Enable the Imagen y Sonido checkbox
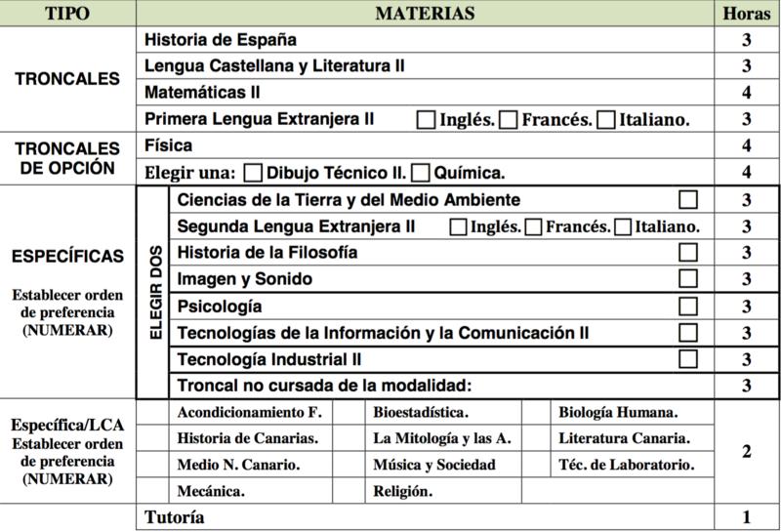 (x=688, y=279)
